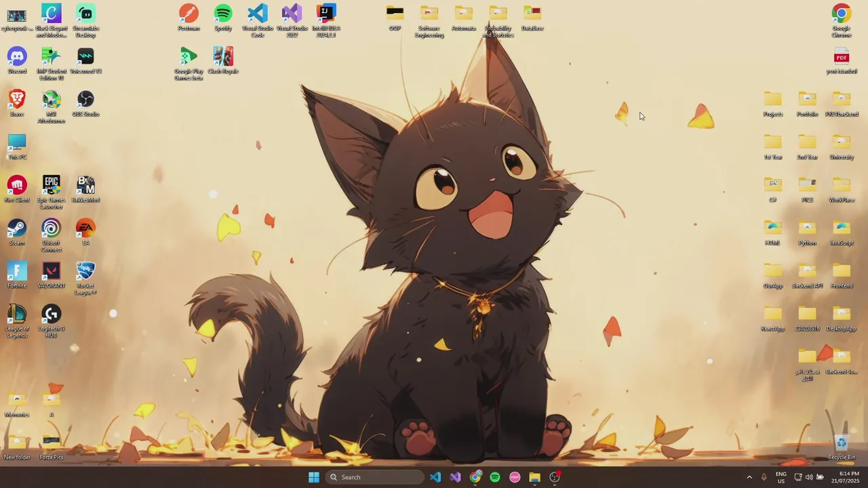Select the Backend API folder
The image size is (868, 488).
pyautogui.click(x=807, y=275)
